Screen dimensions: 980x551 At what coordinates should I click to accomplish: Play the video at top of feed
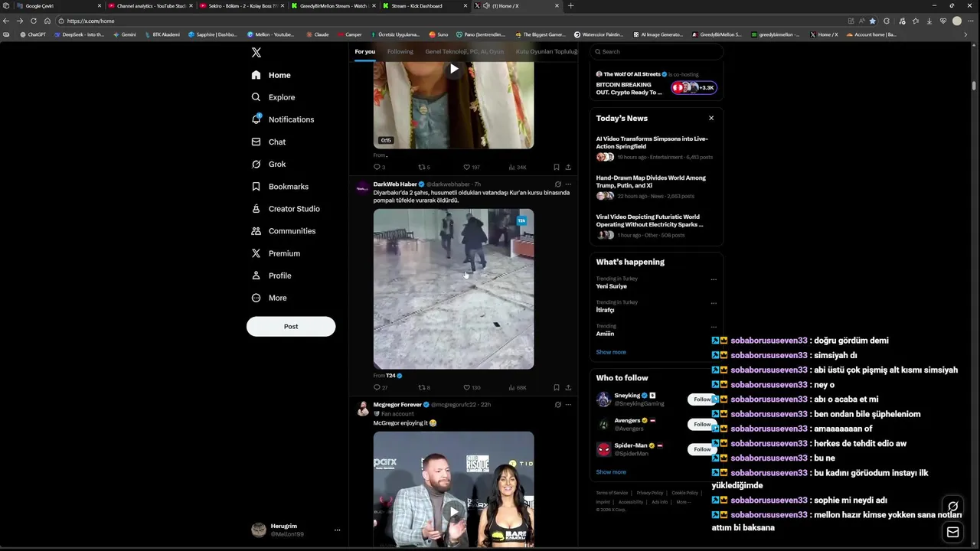(x=454, y=69)
